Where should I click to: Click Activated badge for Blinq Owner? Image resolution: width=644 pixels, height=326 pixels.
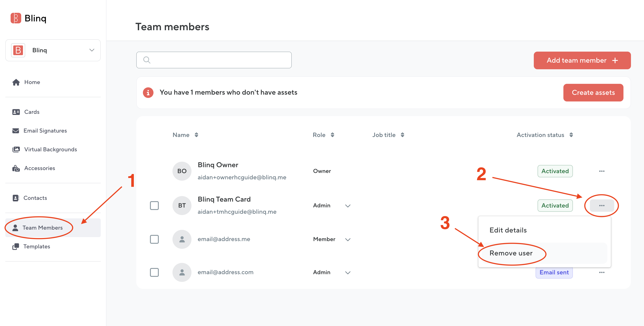[x=555, y=171]
